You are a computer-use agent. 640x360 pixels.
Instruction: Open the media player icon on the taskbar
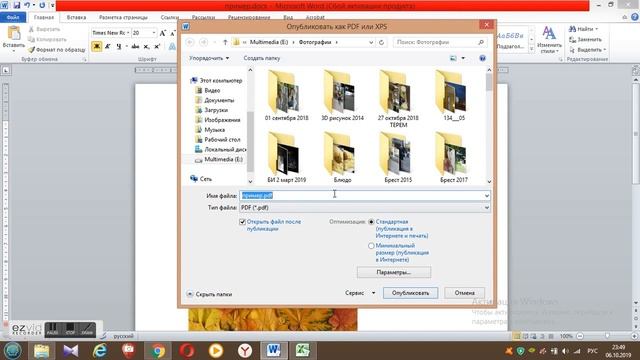click(216, 351)
